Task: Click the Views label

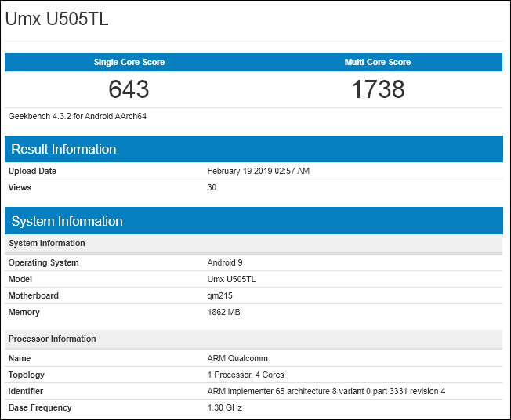Action: pos(20,187)
